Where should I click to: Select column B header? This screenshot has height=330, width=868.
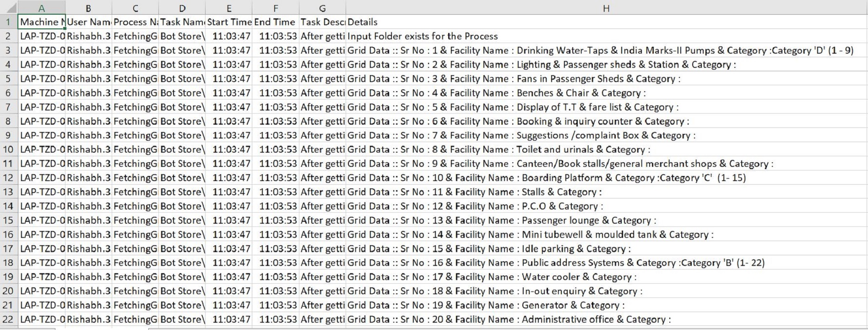point(88,8)
